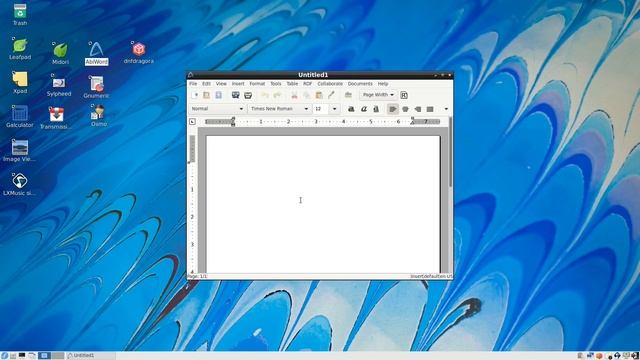Click the logout icon in the system tray
This screenshot has height=360, width=640.
click(x=635, y=356)
